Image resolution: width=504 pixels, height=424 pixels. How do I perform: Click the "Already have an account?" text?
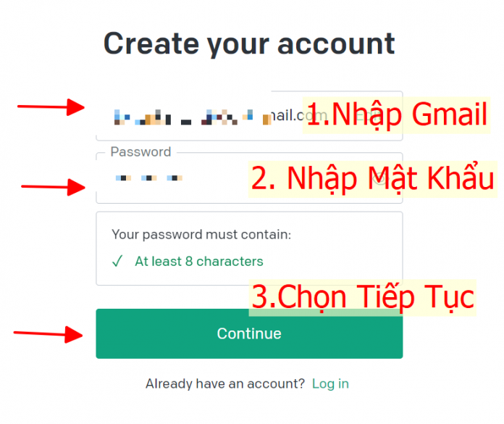pos(225,384)
